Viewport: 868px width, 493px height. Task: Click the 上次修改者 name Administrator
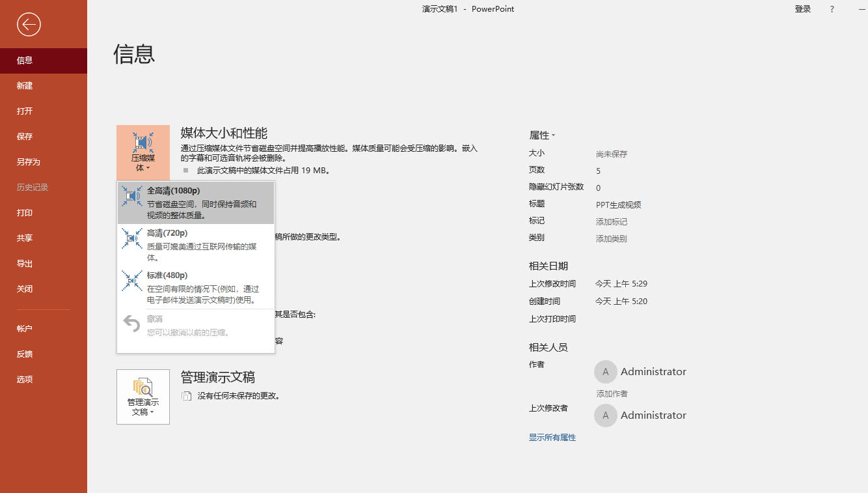[653, 416]
